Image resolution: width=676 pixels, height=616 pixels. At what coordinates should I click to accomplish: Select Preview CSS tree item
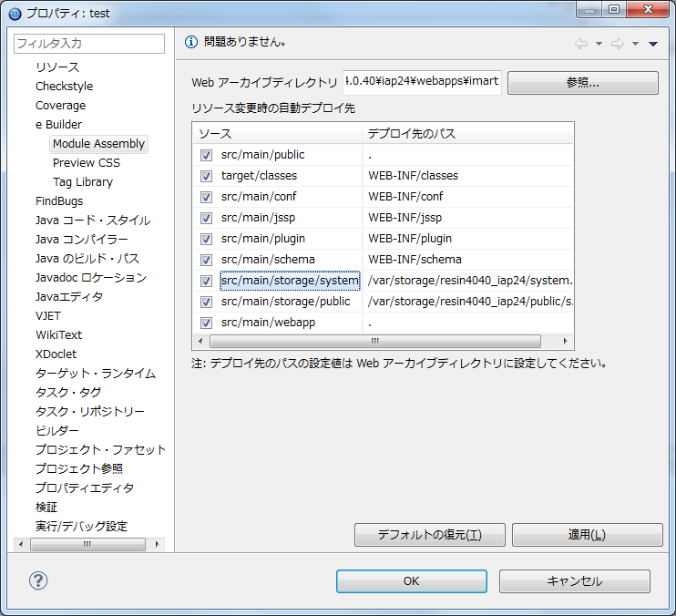[x=87, y=163]
